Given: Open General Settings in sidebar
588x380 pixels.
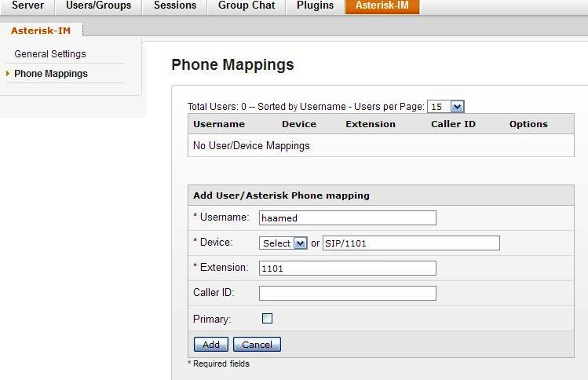Looking at the screenshot, I should pos(50,54).
